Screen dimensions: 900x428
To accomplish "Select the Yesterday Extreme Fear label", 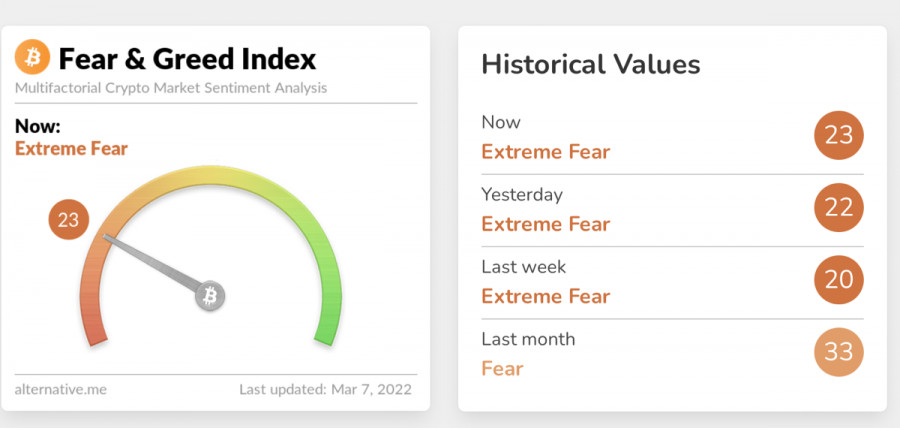I will coord(545,224).
